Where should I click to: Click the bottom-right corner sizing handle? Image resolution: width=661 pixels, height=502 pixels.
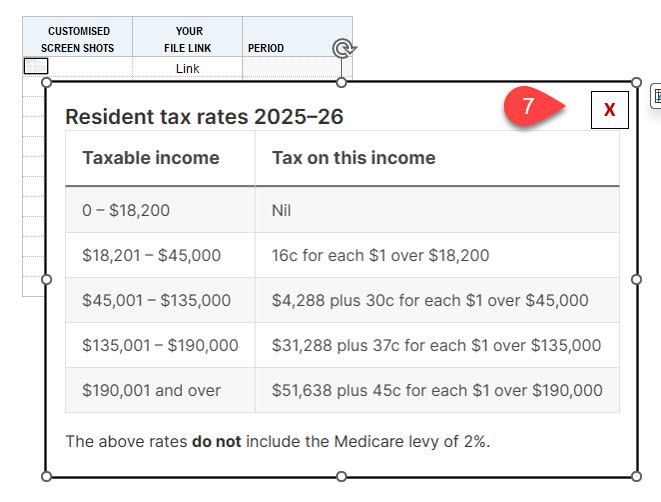point(637,476)
